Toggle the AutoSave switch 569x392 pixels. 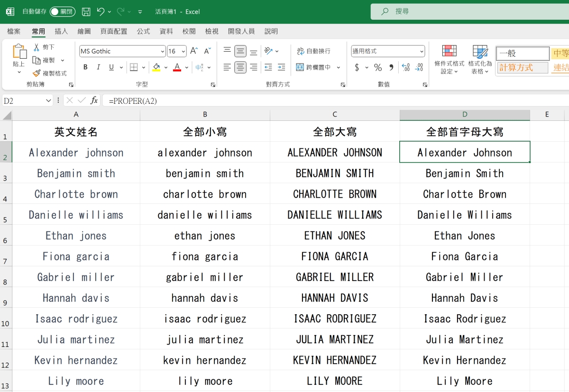coord(62,11)
